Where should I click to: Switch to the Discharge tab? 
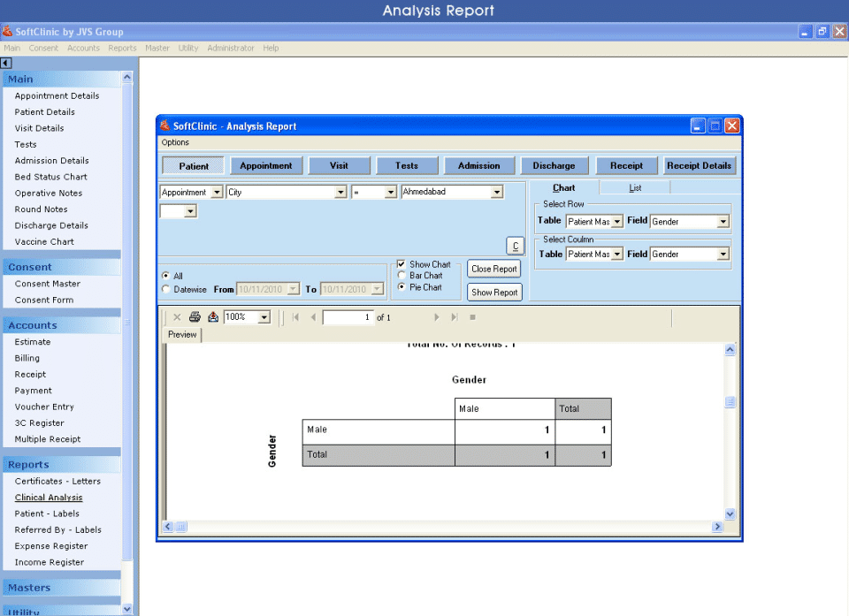(554, 165)
